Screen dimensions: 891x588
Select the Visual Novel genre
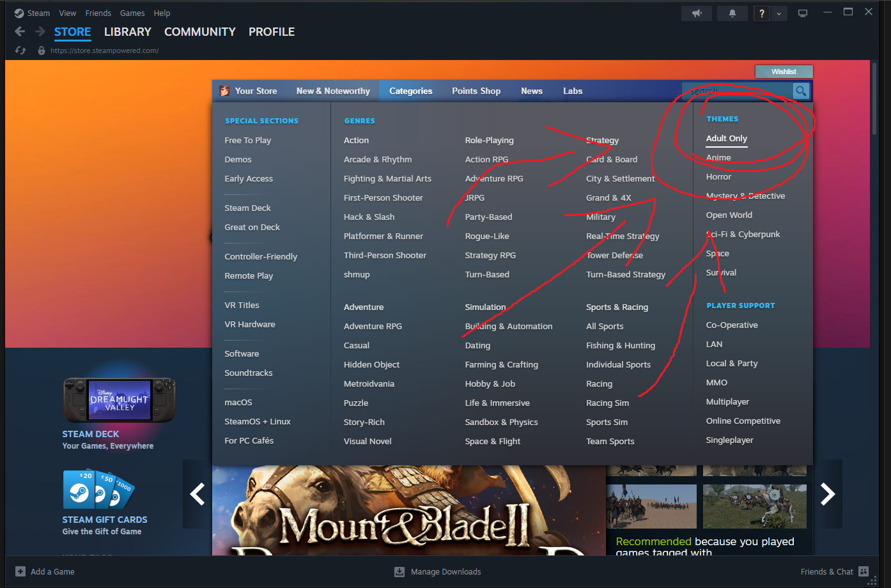tap(368, 441)
